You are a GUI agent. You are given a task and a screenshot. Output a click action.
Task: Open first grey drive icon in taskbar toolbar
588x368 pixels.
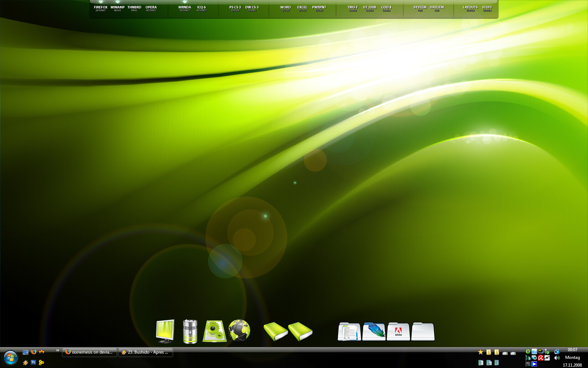(505, 353)
